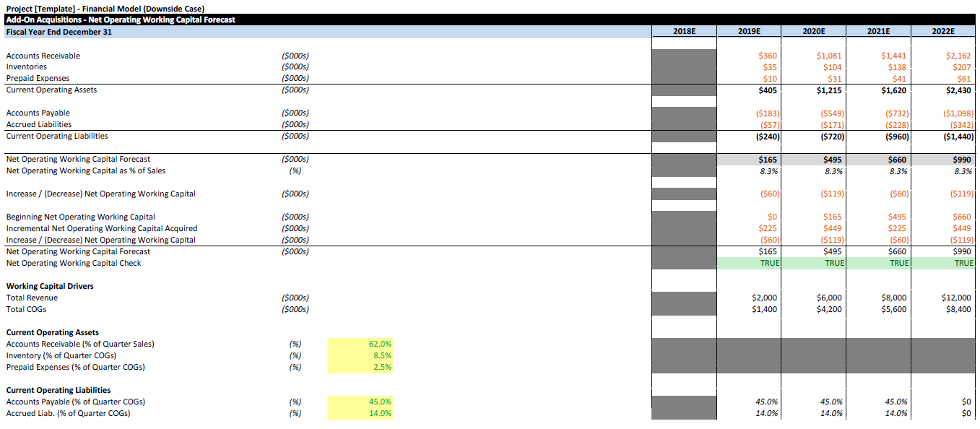Select the "Working Capital Drivers" heading
The width and height of the screenshot is (980, 429).
(50, 287)
